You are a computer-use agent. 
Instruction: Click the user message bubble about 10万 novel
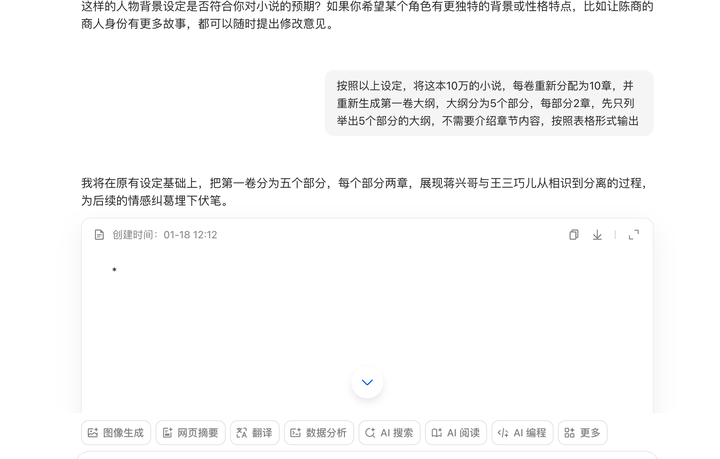488,103
